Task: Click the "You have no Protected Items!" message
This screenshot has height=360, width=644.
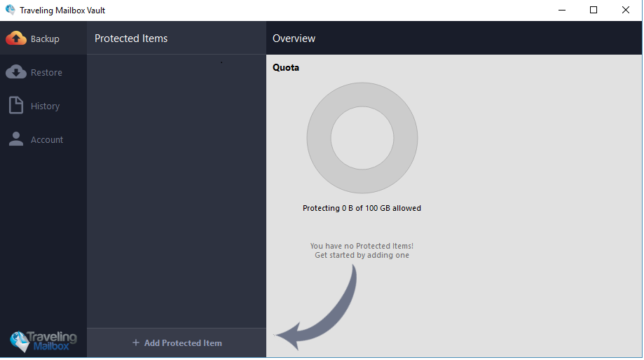Action: click(x=362, y=247)
